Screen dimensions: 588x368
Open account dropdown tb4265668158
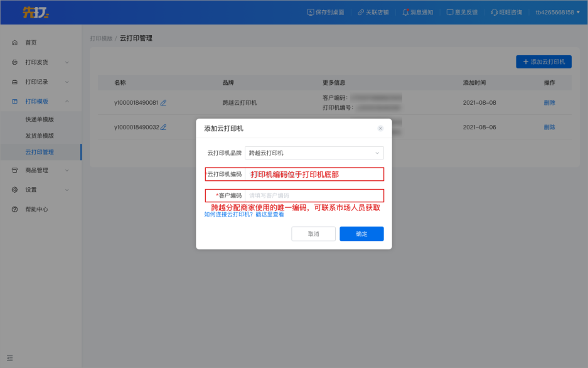(557, 12)
